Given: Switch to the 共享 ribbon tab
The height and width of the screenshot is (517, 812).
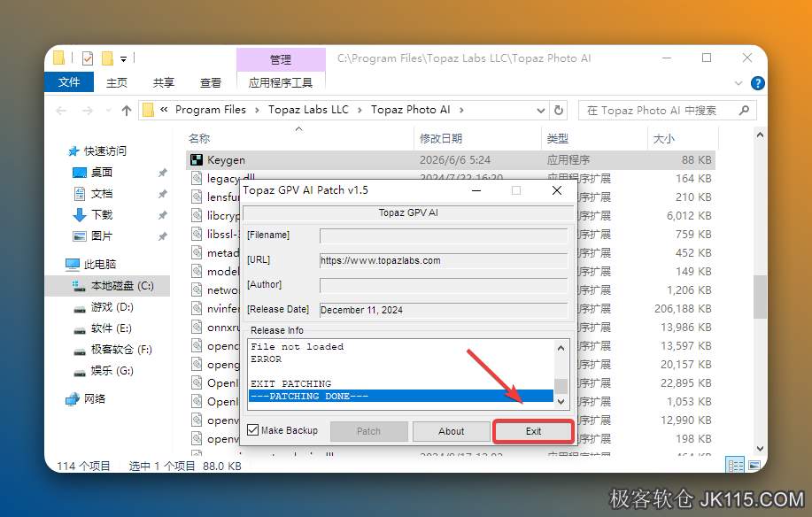Looking at the screenshot, I should 164,83.
